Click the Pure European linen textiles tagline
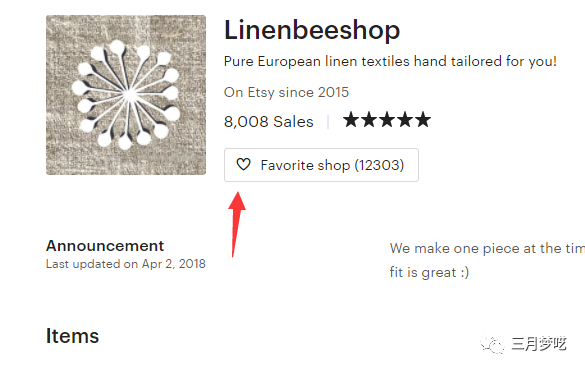The image size is (585, 370). (390, 62)
